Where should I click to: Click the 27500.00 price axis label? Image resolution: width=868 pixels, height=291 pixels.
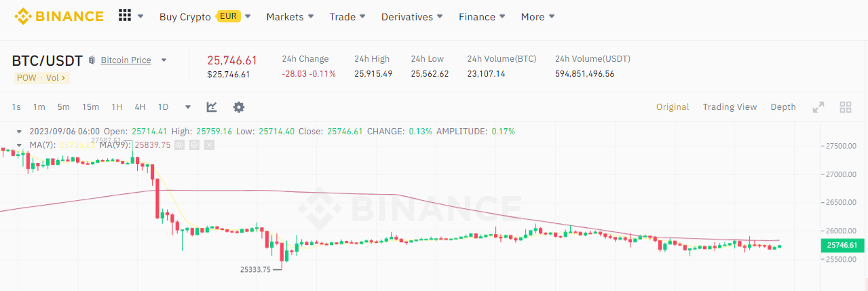click(x=842, y=146)
